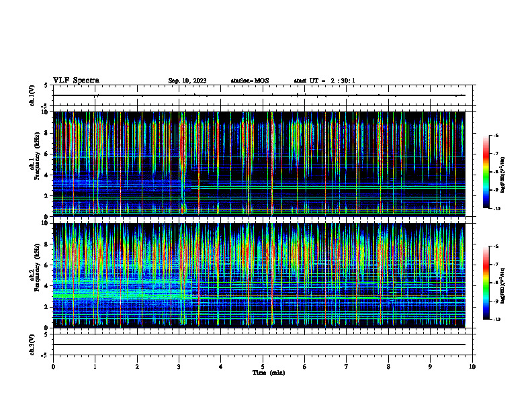Click the "station=MOS" header label

point(250,81)
